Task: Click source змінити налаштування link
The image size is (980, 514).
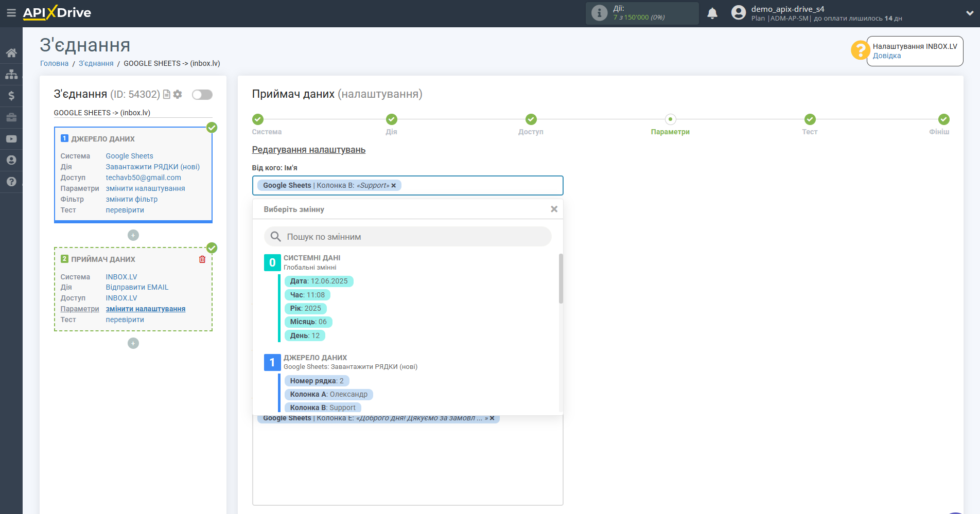Action: (x=145, y=188)
